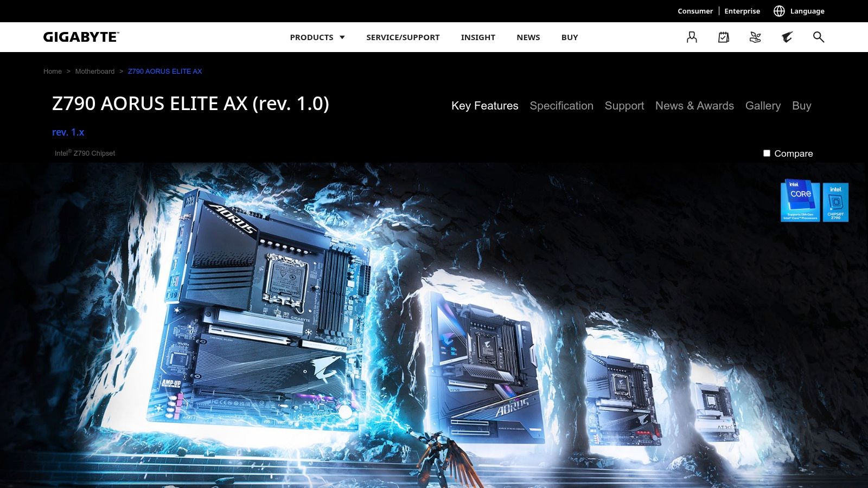Select the Key Features tab

(485, 106)
